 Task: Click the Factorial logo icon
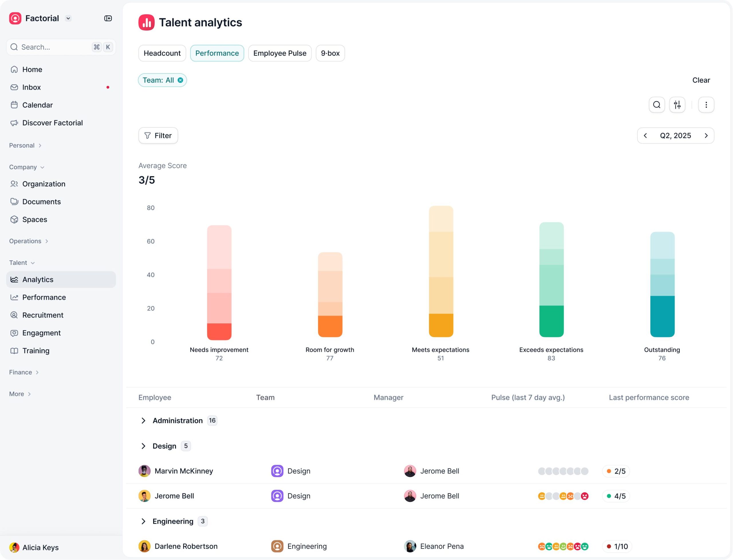[x=15, y=18]
